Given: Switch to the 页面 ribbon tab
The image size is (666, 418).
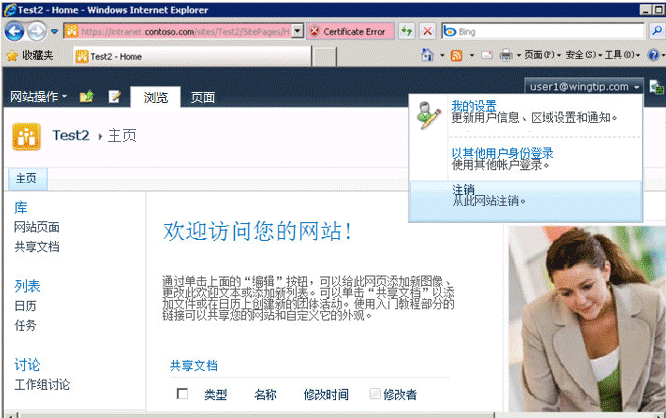Looking at the screenshot, I should click(x=203, y=97).
